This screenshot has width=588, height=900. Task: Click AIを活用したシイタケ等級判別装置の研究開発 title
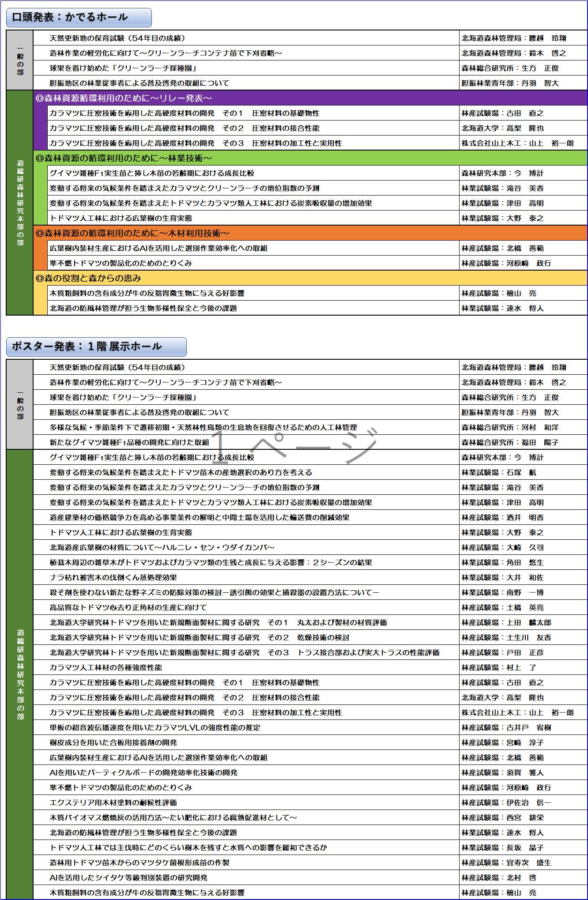click(128, 877)
